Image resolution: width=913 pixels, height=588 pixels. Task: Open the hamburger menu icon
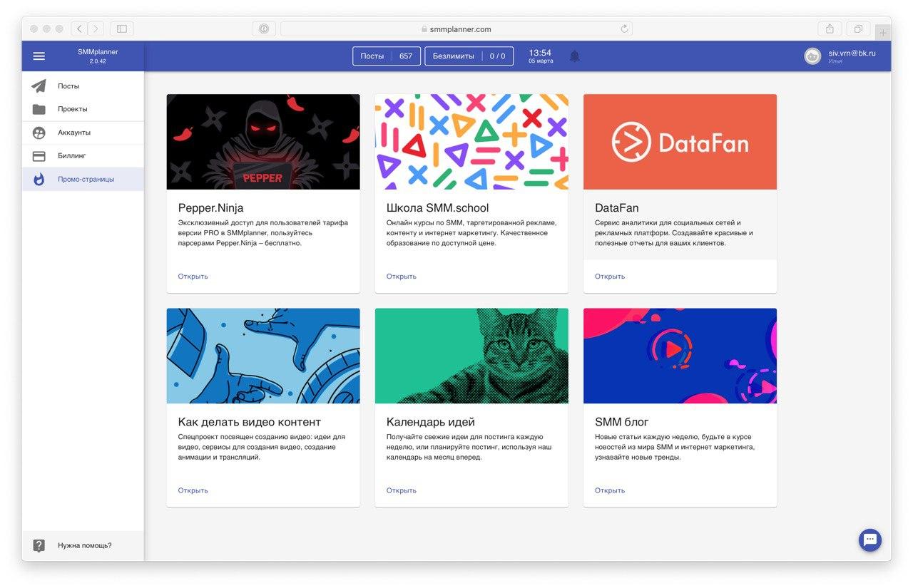click(39, 56)
